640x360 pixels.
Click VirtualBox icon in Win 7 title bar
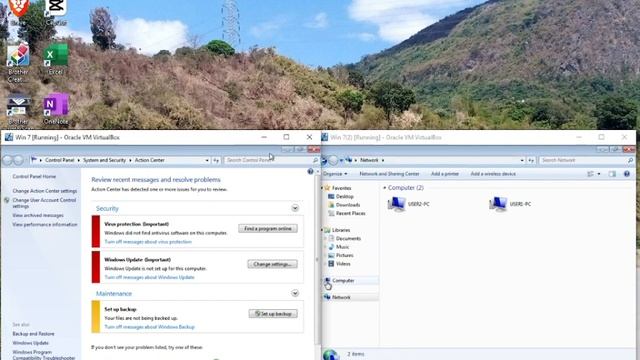point(9,137)
